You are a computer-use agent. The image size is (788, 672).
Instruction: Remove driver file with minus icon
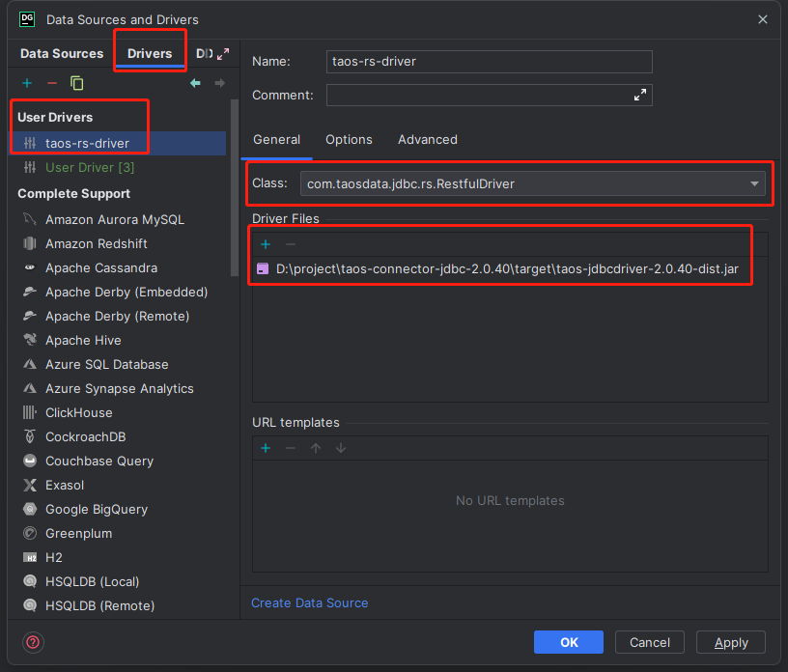pyautogui.click(x=291, y=244)
